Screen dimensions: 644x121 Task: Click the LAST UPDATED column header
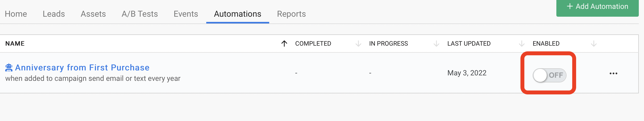pyautogui.click(x=469, y=44)
